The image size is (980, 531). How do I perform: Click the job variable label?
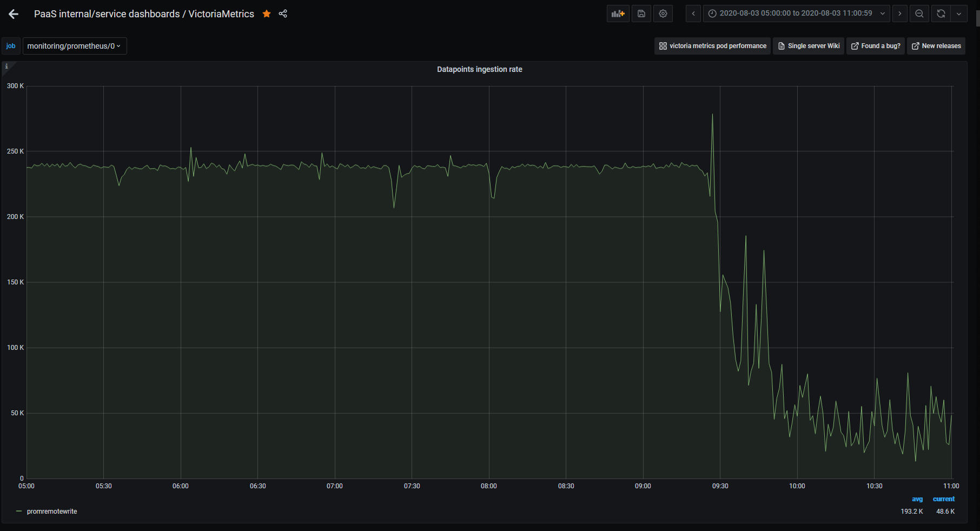11,46
